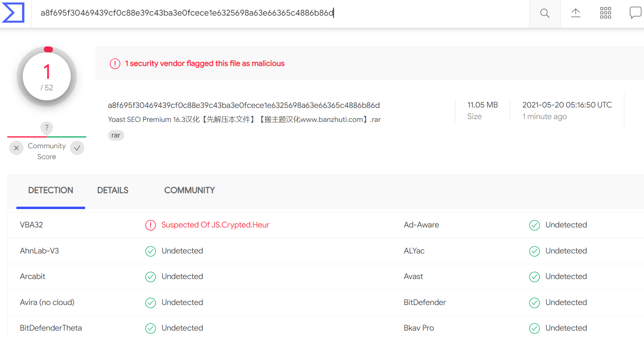
Task: Click Undetected result for Avast
Action: tap(566, 276)
